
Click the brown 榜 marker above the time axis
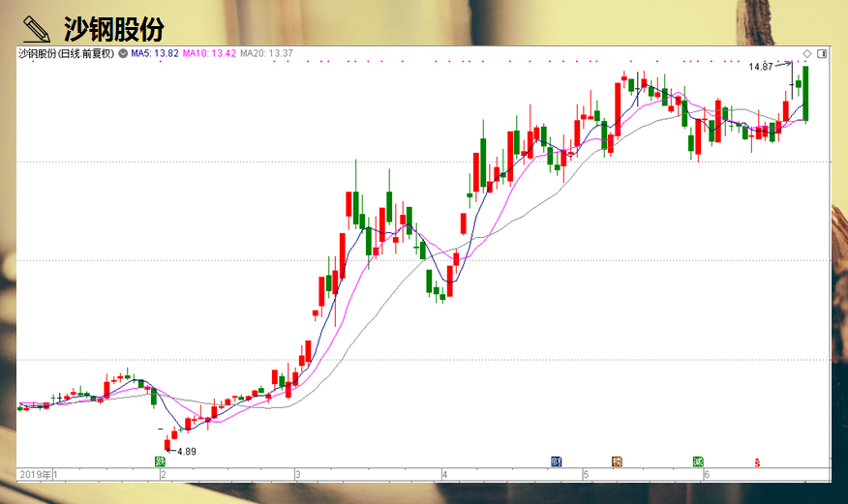(617, 461)
